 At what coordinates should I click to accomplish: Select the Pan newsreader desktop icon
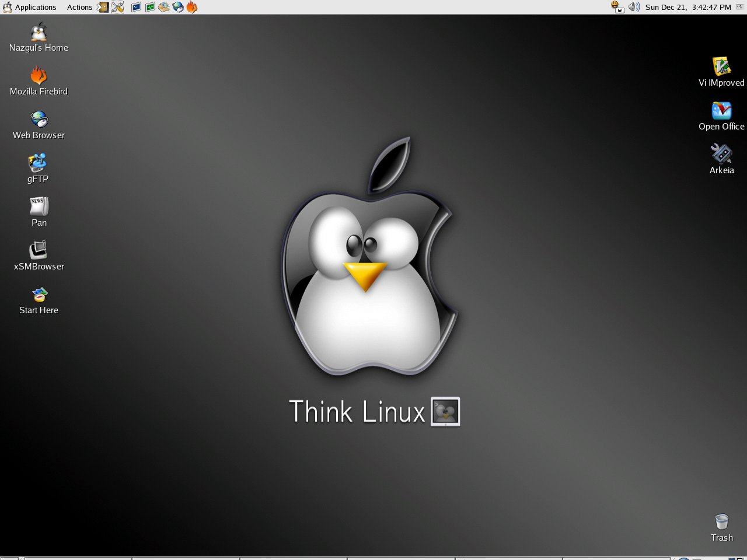click(39, 206)
